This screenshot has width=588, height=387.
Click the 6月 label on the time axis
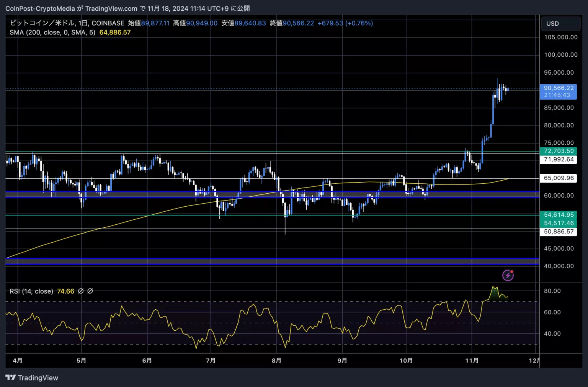click(x=147, y=361)
